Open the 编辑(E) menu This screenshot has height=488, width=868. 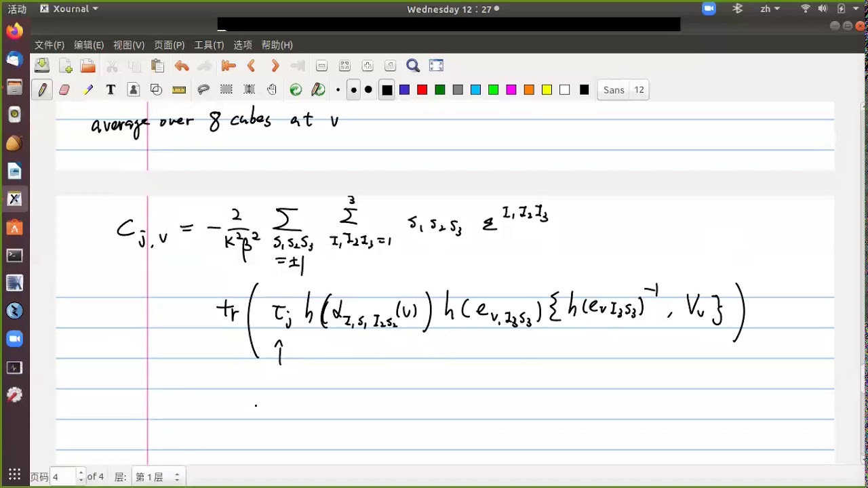tap(89, 45)
